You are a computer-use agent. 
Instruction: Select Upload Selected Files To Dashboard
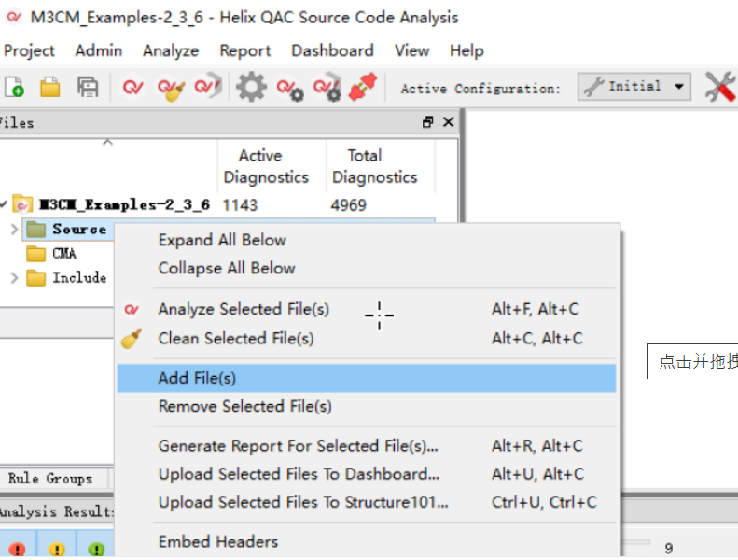coord(366,474)
